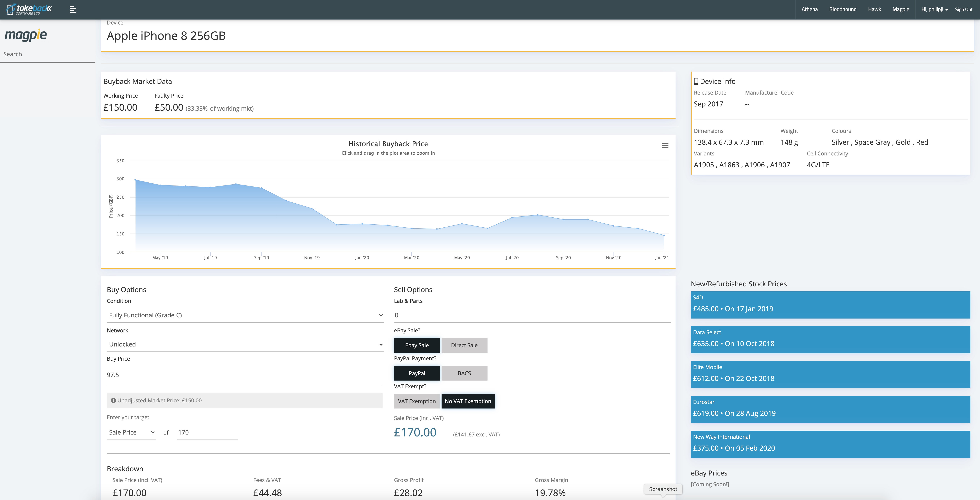Open the Bloodhound app link
The height and width of the screenshot is (500, 980).
[x=843, y=10]
